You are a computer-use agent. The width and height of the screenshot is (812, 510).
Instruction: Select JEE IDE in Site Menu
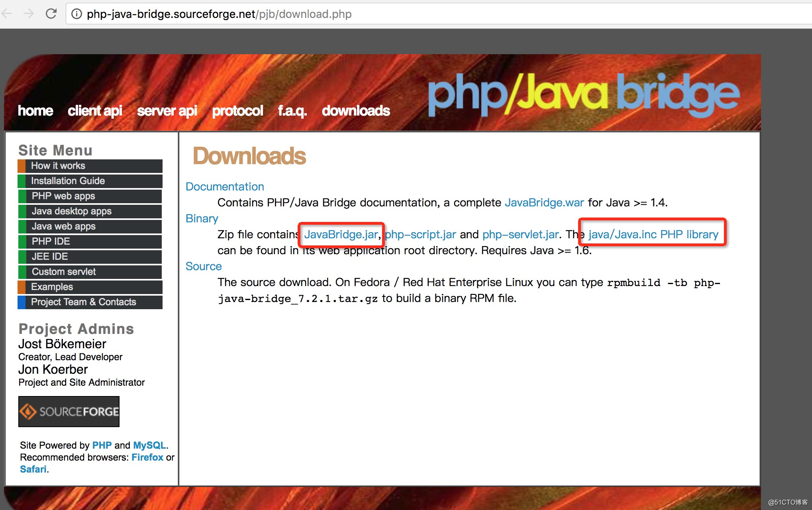pos(90,257)
